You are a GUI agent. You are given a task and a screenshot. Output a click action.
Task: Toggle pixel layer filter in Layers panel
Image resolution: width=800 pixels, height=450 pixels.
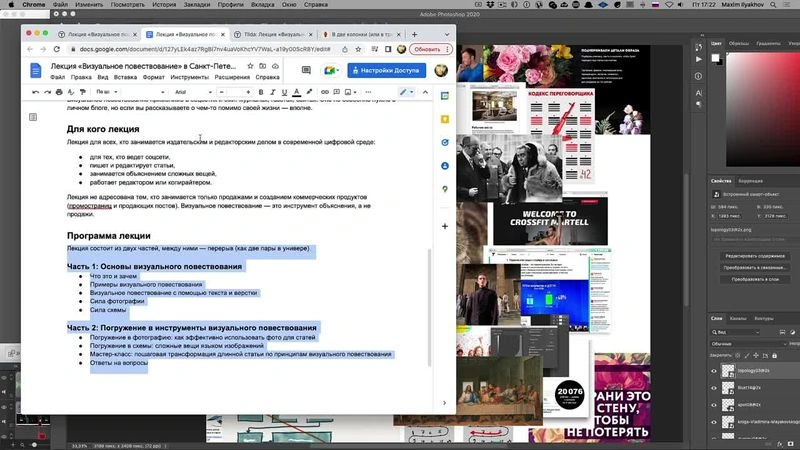pyautogui.click(x=782, y=332)
